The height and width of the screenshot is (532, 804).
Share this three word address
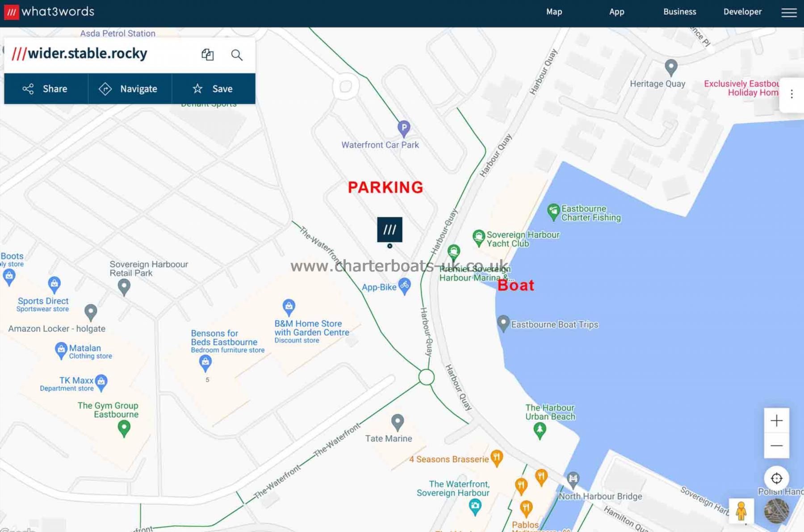[x=46, y=88]
